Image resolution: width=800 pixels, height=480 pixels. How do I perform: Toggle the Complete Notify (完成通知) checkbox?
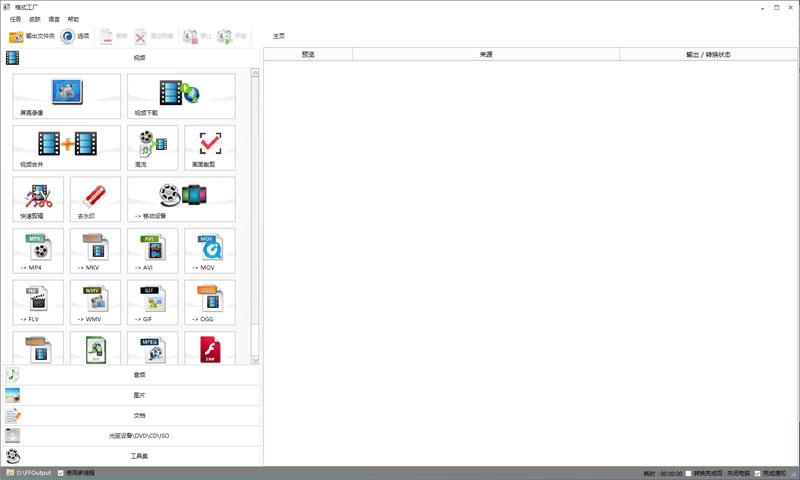click(x=758, y=473)
